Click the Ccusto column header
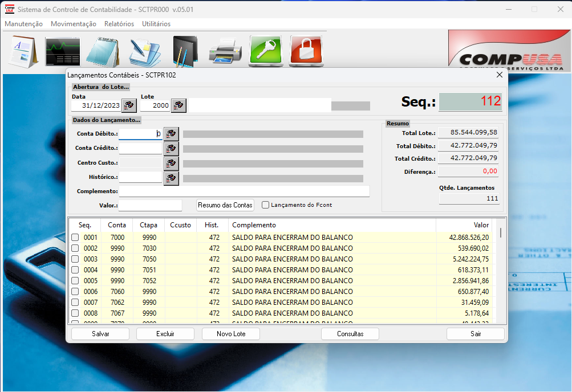 [181, 225]
